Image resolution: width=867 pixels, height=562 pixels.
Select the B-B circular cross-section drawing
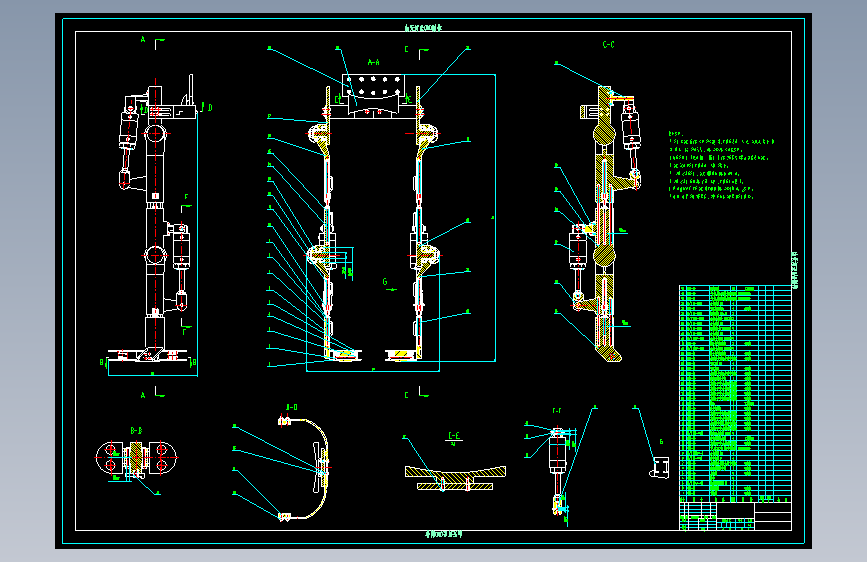[x=136, y=459]
